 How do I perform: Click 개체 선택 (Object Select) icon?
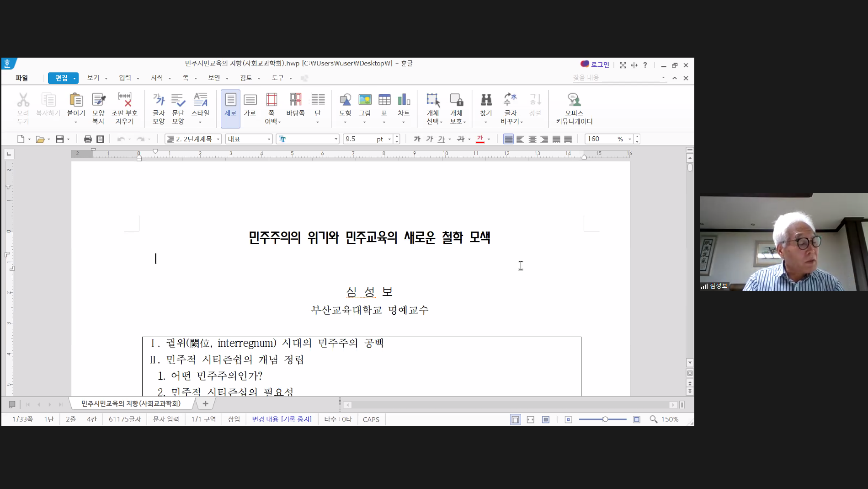tap(433, 100)
